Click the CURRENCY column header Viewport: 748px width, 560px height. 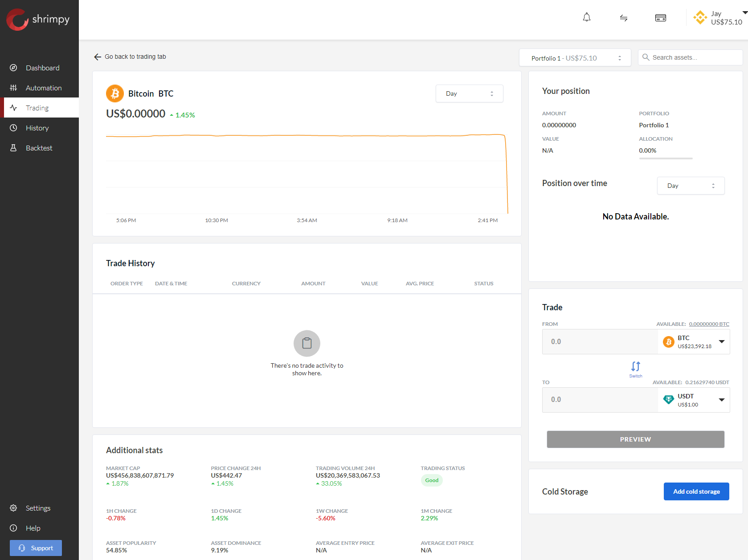(246, 284)
